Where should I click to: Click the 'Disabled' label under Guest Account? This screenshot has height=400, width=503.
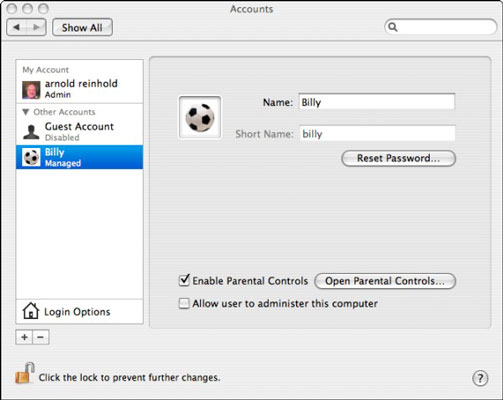[62, 137]
